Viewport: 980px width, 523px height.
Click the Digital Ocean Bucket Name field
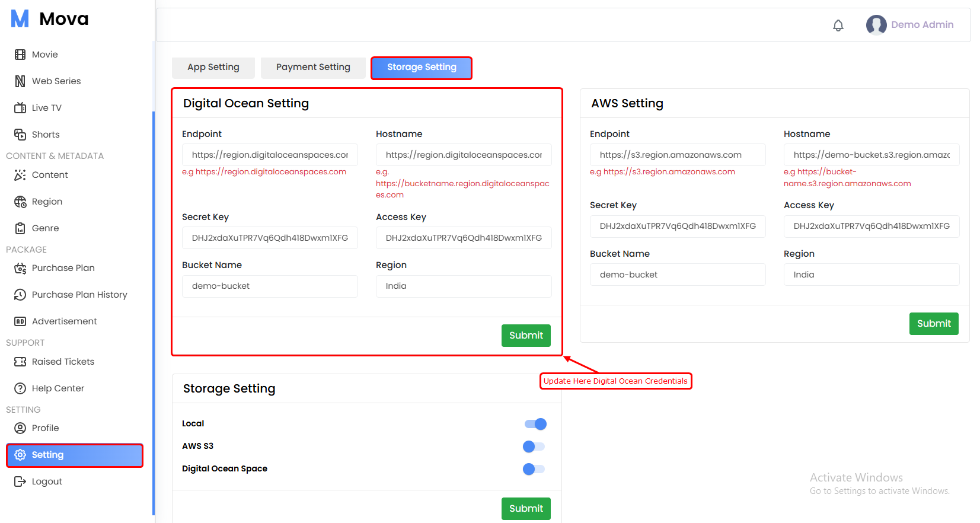click(x=270, y=286)
